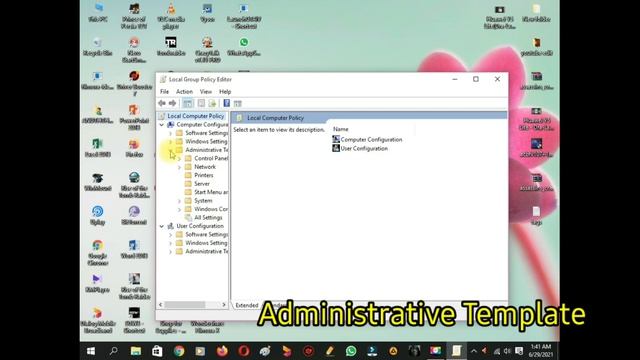Open File Explorer from the taskbar
Viewport: 640px width, 360px height.
pos(136,351)
